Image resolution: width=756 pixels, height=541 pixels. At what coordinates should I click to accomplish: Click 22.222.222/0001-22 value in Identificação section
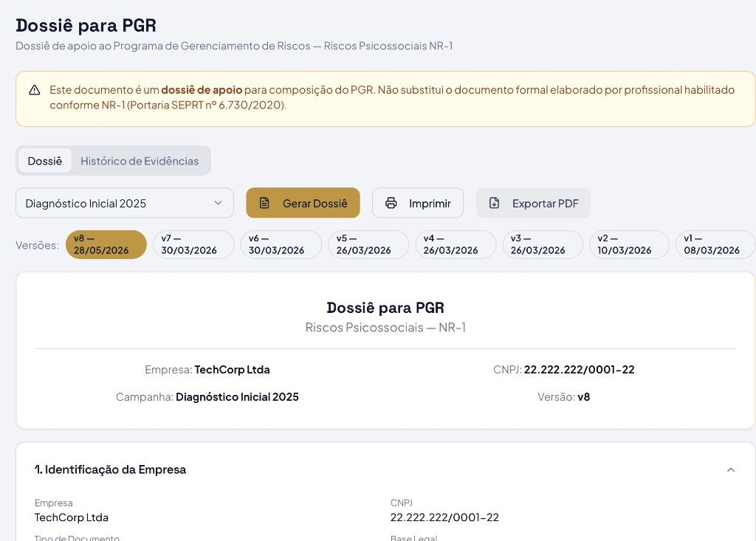(444, 517)
